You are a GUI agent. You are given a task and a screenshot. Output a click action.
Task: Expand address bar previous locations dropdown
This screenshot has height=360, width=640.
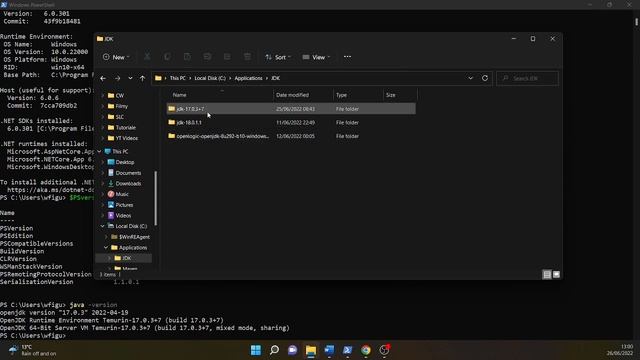click(470, 78)
